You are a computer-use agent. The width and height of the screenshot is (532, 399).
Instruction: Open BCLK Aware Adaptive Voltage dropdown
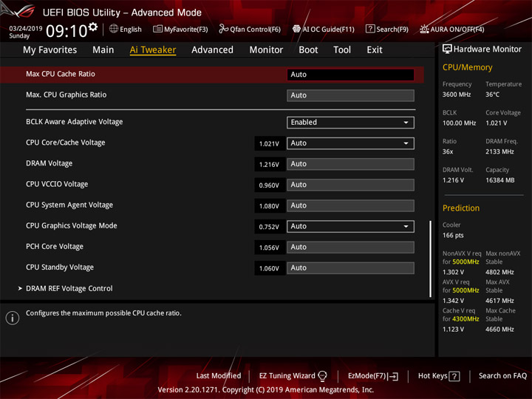350,123
